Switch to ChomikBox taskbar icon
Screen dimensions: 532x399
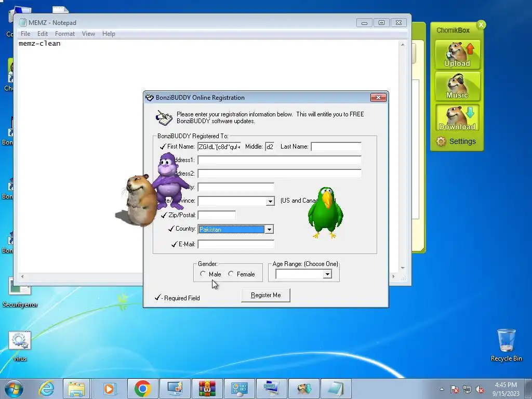click(303, 389)
